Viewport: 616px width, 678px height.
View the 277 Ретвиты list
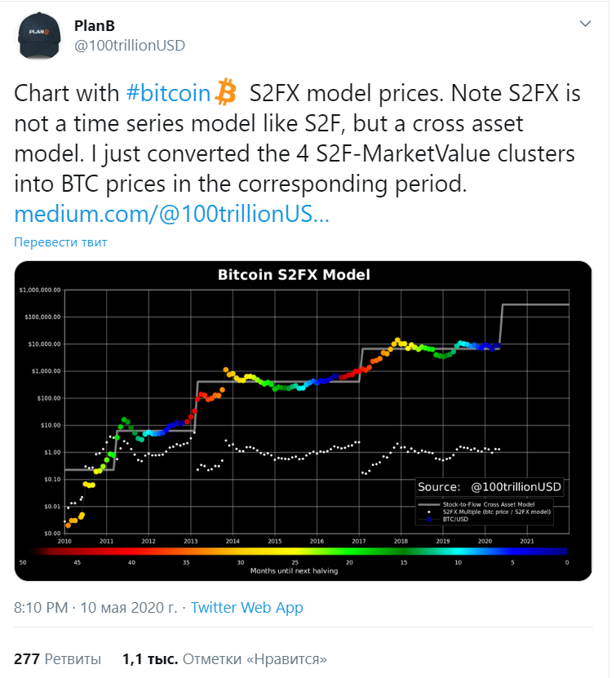tap(57, 658)
